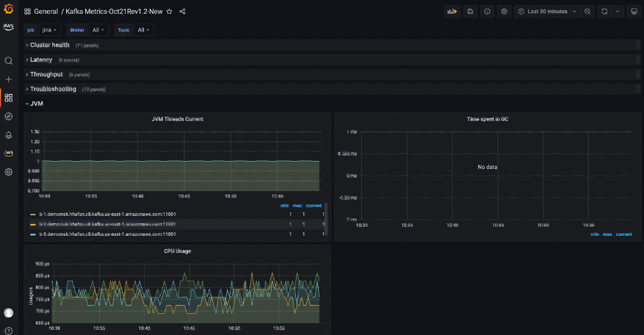Open Alerting bell in the sidebar
Screen dimensions: 644x335
[9, 135]
